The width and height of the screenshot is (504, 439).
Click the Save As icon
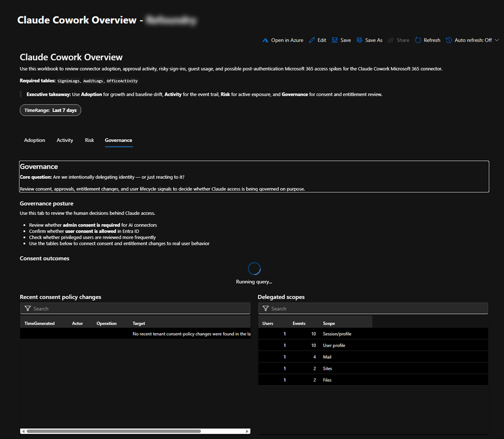tap(359, 40)
